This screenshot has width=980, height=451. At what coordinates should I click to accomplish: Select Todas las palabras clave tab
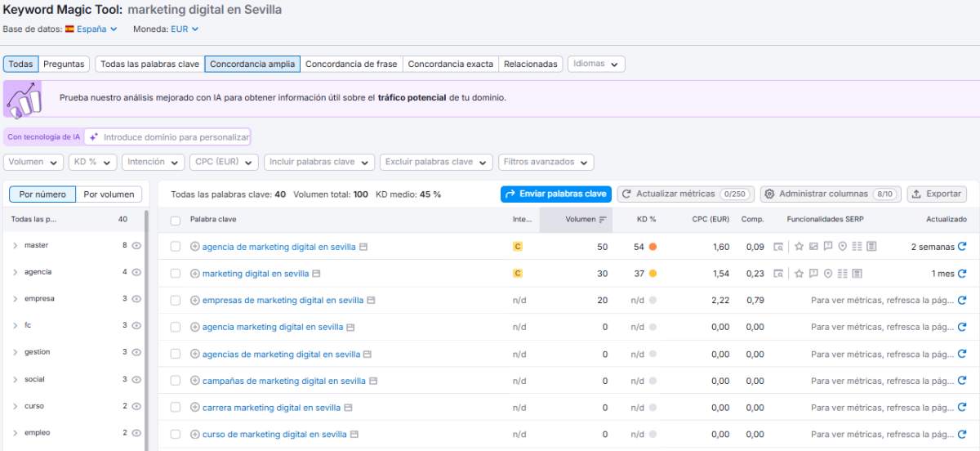(149, 64)
